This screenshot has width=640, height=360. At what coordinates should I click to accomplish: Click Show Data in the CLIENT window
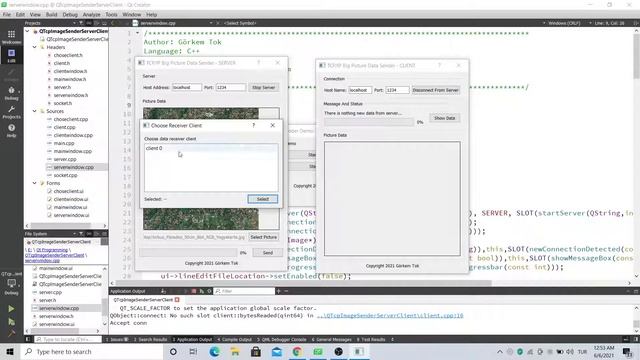click(x=444, y=118)
